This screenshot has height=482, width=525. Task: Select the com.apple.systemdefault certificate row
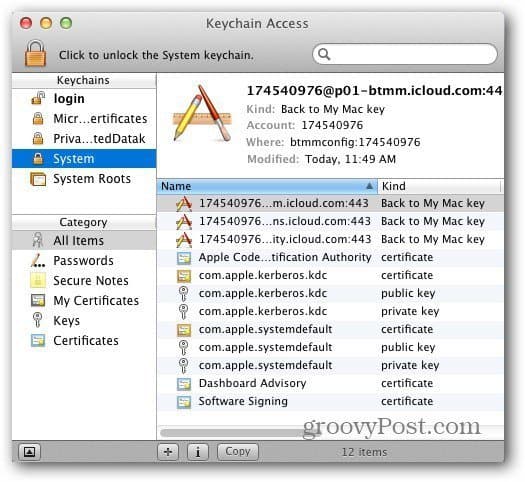click(330, 330)
